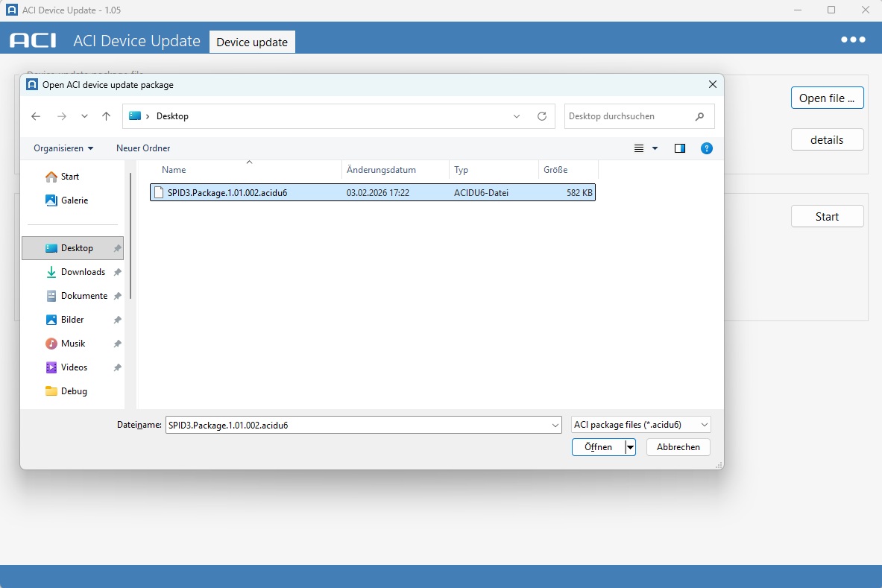Select the Device update tab
Viewport: 882px width, 588px height.
pos(252,42)
